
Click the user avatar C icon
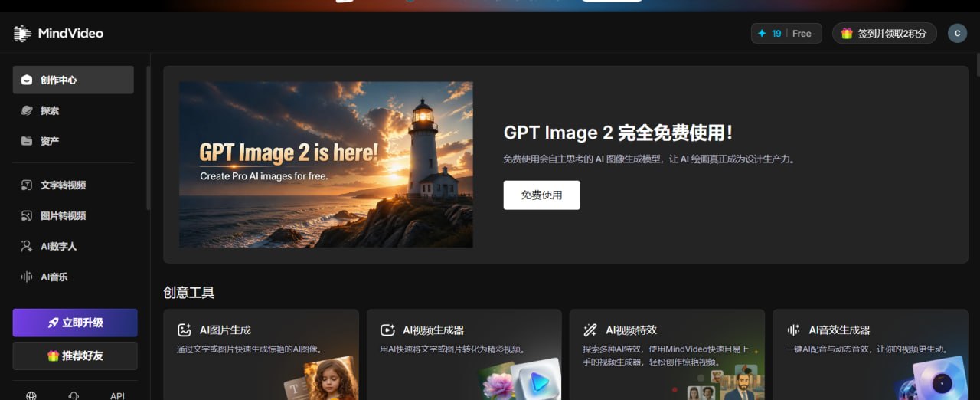(957, 33)
